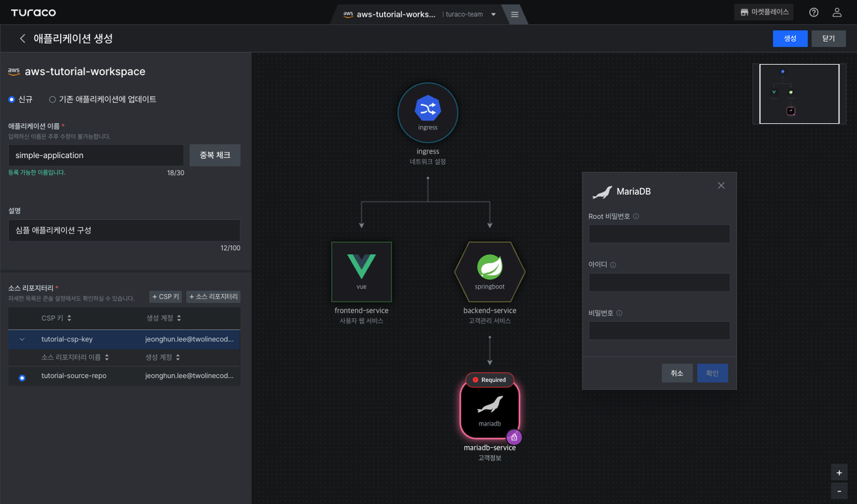Focus the 애플리케이션 이름 input field
The image size is (857, 504).
[96, 155]
